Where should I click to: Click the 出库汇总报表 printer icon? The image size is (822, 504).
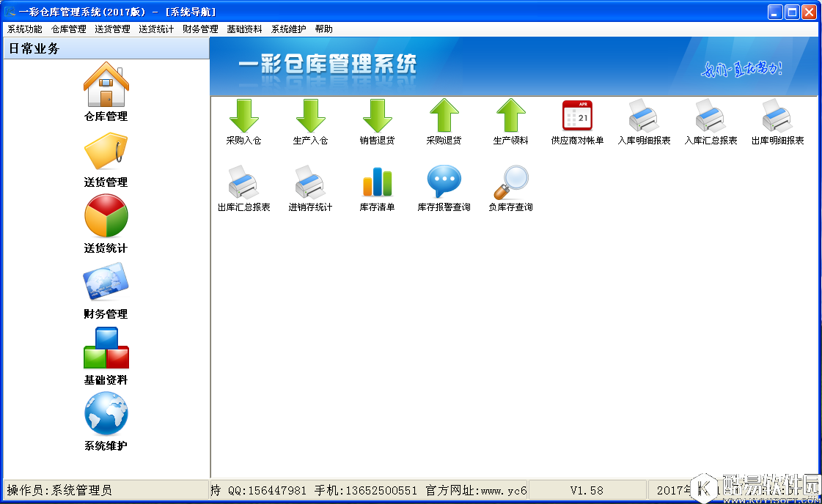tap(243, 183)
